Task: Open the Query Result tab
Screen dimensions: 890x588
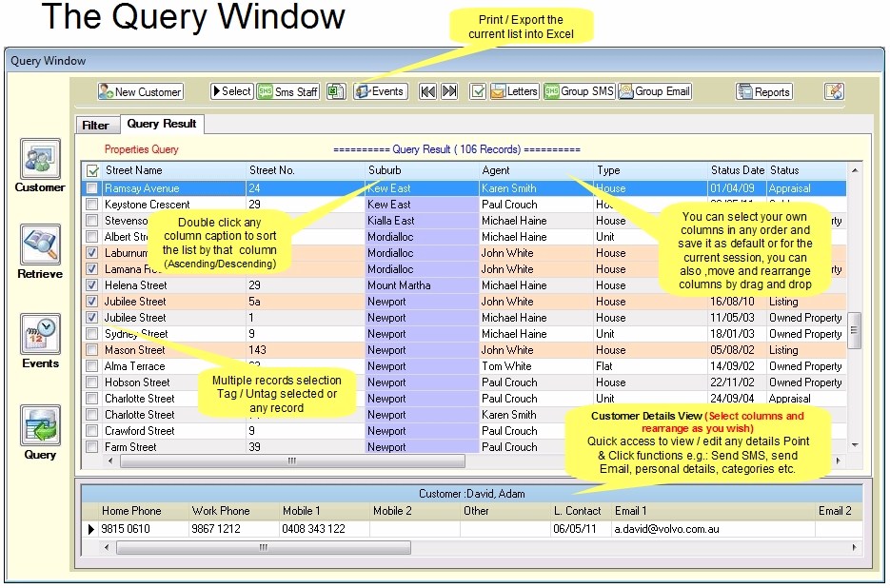Action: pos(164,124)
